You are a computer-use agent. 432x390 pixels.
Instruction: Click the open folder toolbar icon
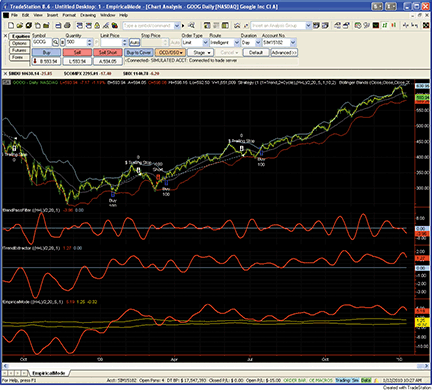point(20,25)
